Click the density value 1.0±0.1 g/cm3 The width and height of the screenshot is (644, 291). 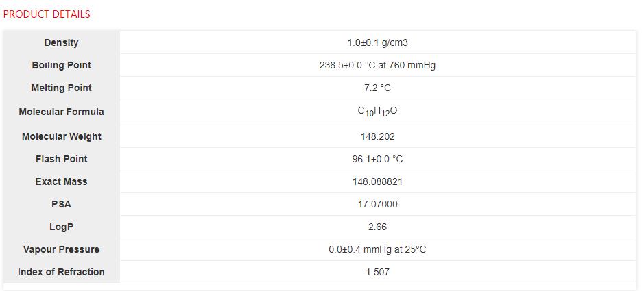click(x=377, y=42)
